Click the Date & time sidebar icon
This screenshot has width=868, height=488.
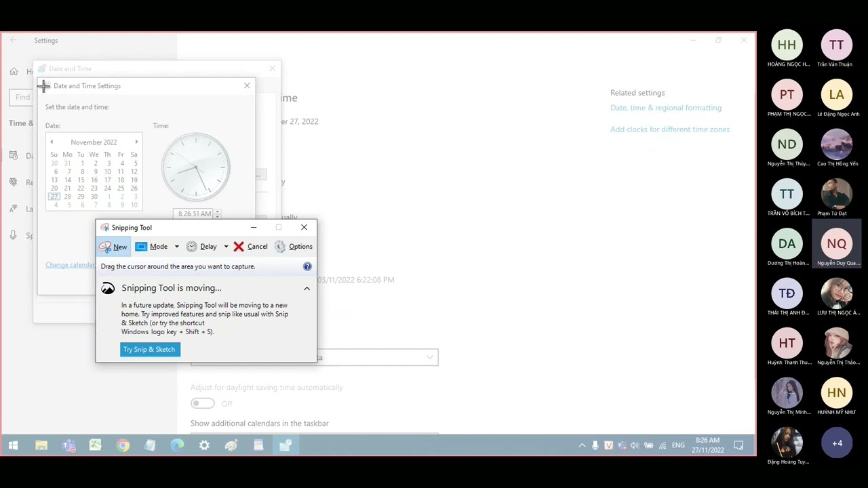[14, 156]
